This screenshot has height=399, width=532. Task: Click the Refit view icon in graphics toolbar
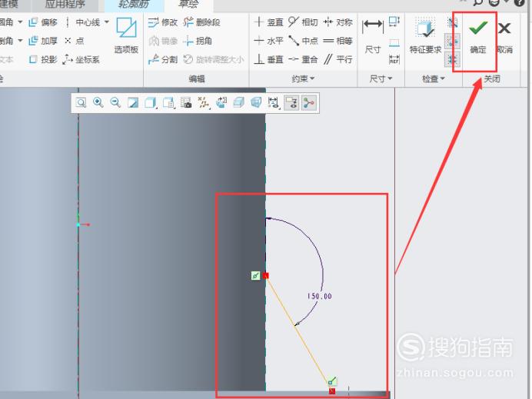pyautogui.click(x=81, y=102)
